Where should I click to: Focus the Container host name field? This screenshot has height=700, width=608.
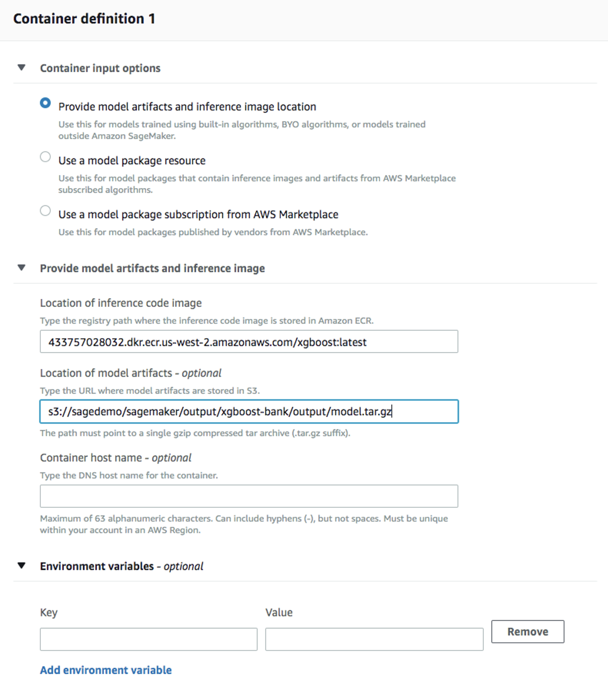click(249, 496)
